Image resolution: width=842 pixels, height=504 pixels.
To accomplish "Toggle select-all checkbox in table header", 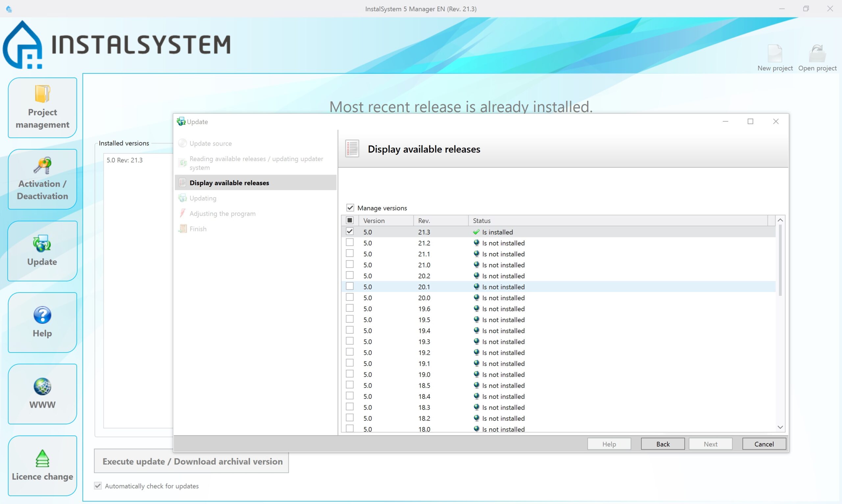I will click(x=350, y=220).
